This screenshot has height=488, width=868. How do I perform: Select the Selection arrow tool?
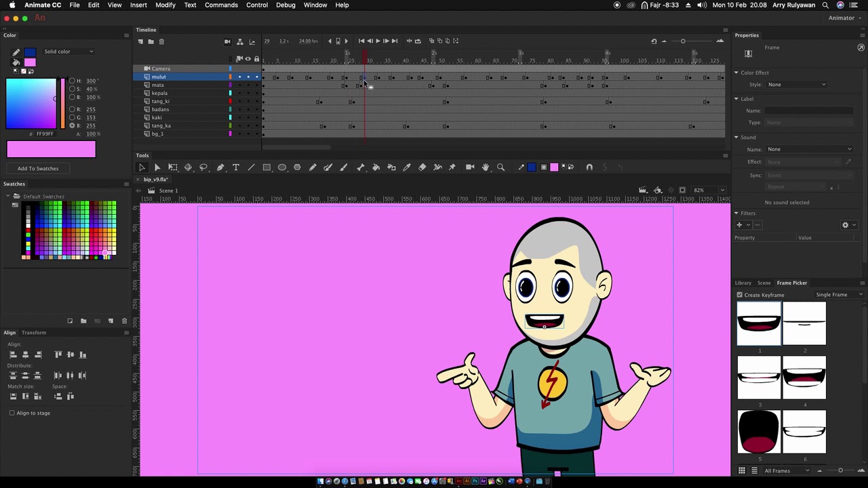[x=142, y=167]
